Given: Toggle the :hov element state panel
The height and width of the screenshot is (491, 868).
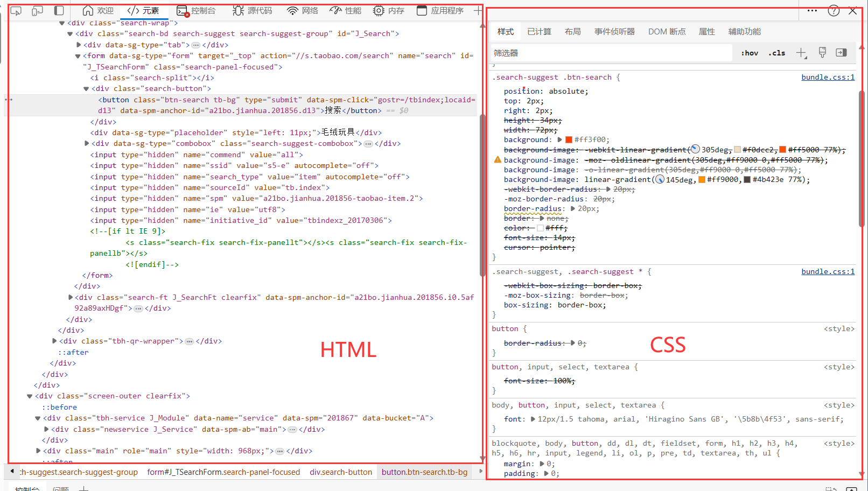Looking at the screenshot, I should 750,53.
